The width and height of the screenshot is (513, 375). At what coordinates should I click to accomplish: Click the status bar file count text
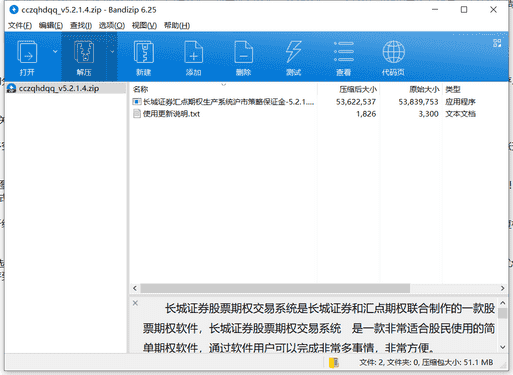click(426, 362)
